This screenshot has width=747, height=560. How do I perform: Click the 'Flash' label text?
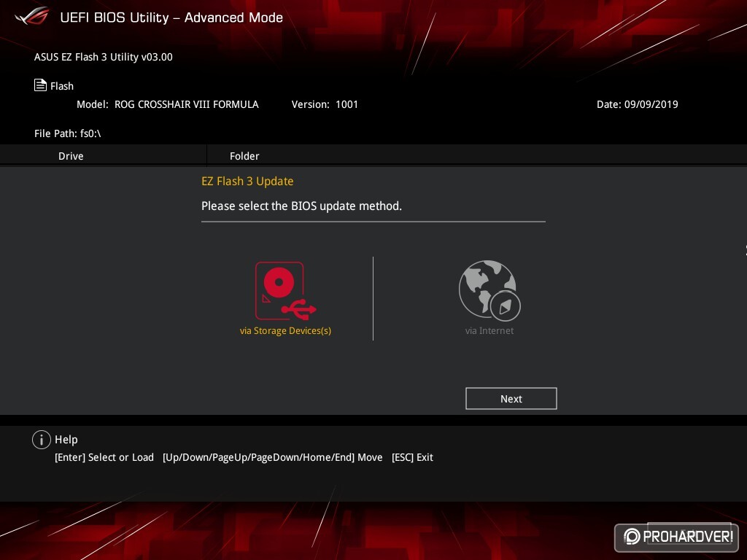(x=62, y=86)
